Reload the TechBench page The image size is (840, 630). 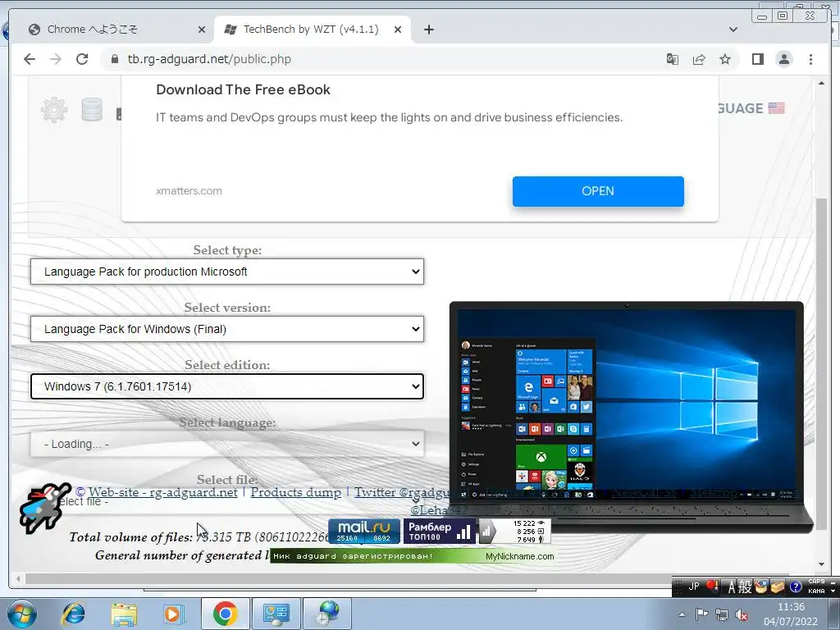click(x=82, y=59)
